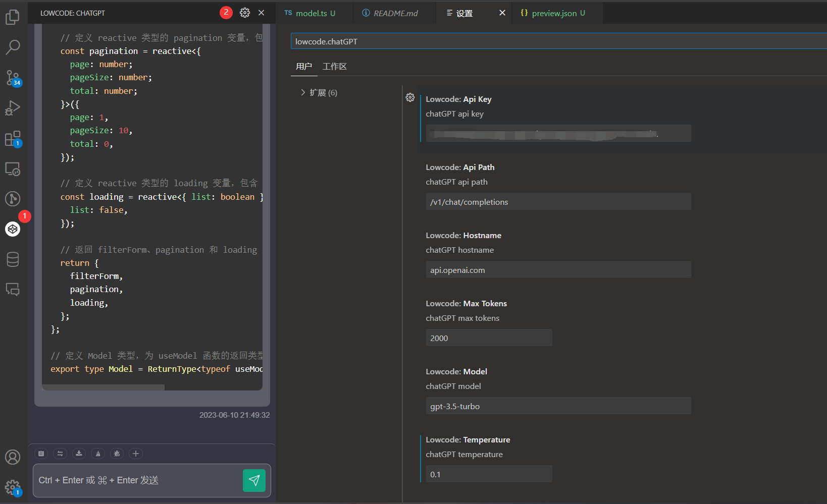Close the 设置 settings tab
The height and width of the screenshot is (504, 827).
click(502, 13)
